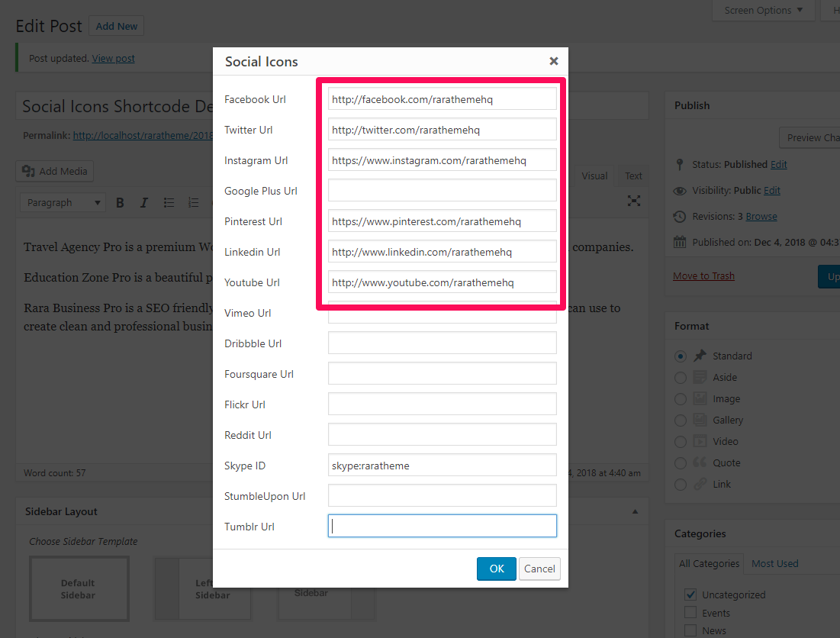Check the News category checkbox
The image size is (840, 638).
coord(690,630)
